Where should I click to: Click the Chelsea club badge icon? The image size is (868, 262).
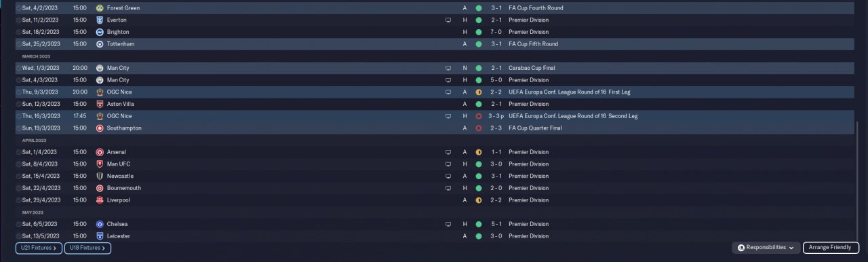pos(100,224)
